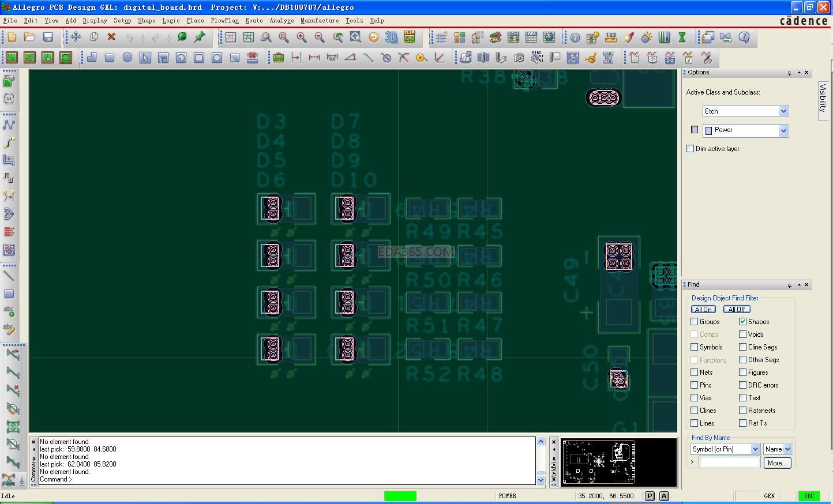Image resolution: width=833 pixels, height=504 pixels.
Task: Check the Vias filter checkbox
Action: click(695, 398)
